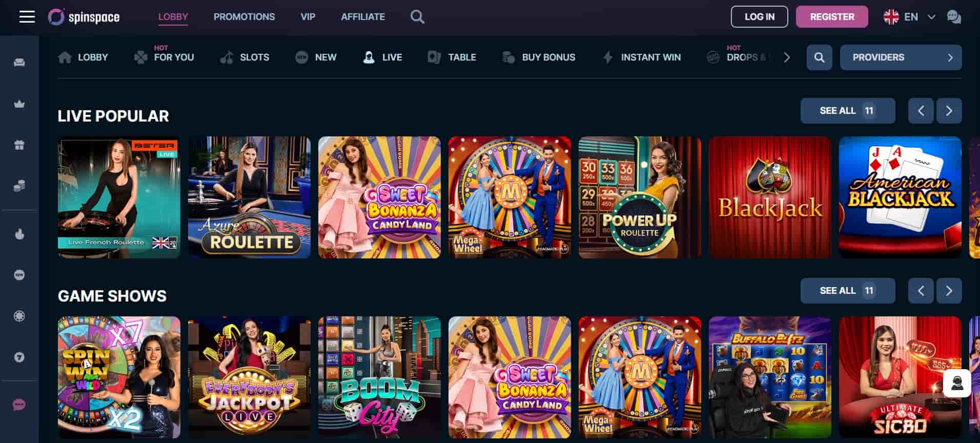Screen dimensions: 980x443
Task: Click the sidebar gift promotions icon
Action: (19, 145)
